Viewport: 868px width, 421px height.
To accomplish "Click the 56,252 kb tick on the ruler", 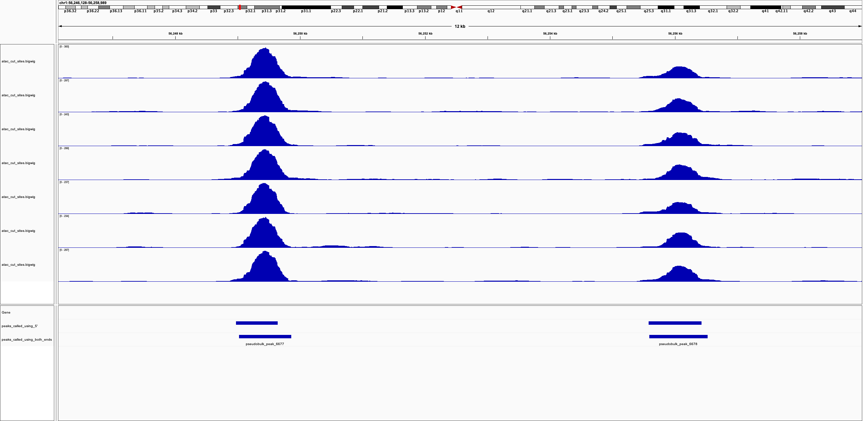I will click(x=425, y=34).
